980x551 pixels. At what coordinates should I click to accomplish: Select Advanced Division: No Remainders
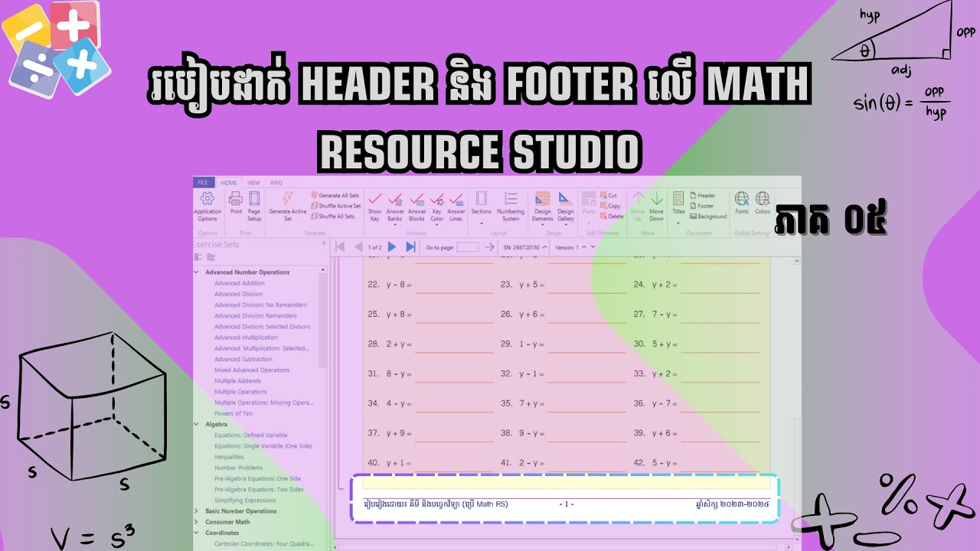coord(260,305)
